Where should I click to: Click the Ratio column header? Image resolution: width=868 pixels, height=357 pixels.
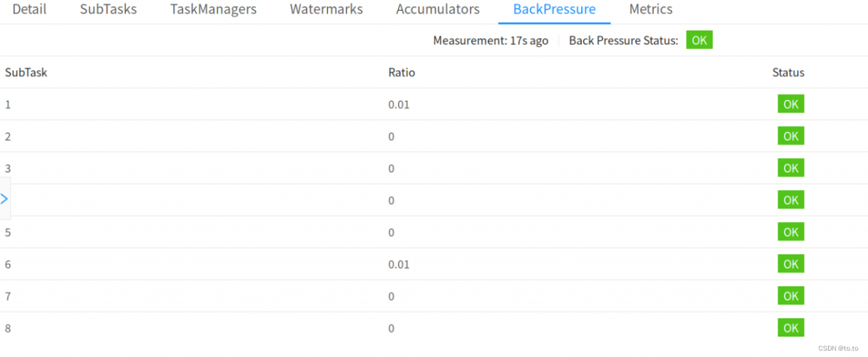coord(401,72)
